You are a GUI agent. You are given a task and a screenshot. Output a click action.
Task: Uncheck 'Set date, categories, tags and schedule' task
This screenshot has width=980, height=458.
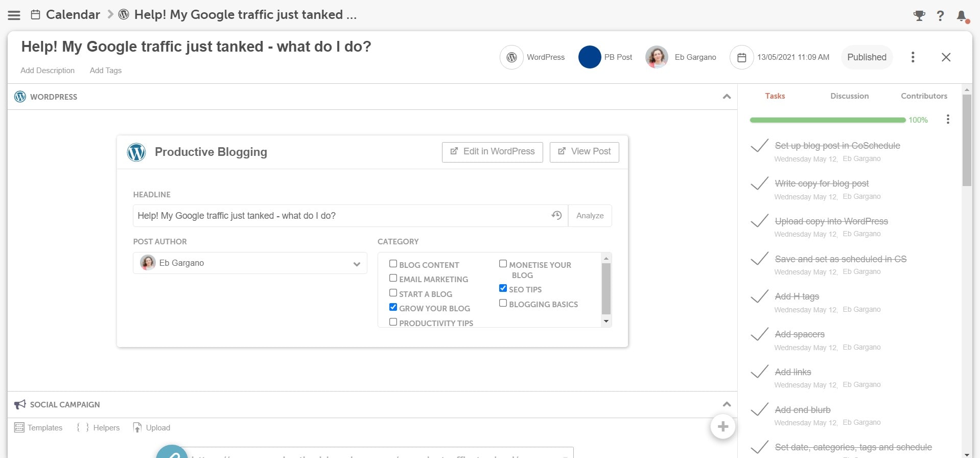coord(759,447)
